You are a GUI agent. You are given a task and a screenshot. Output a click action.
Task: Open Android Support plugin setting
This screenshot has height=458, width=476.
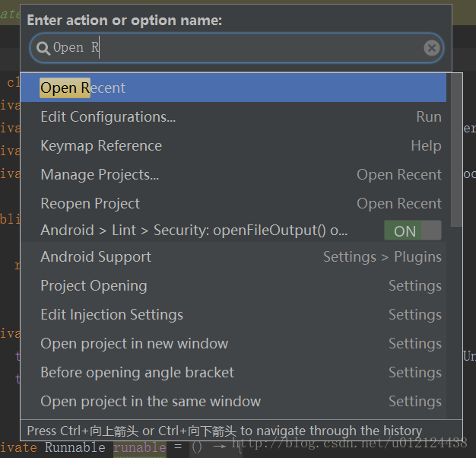233,256
